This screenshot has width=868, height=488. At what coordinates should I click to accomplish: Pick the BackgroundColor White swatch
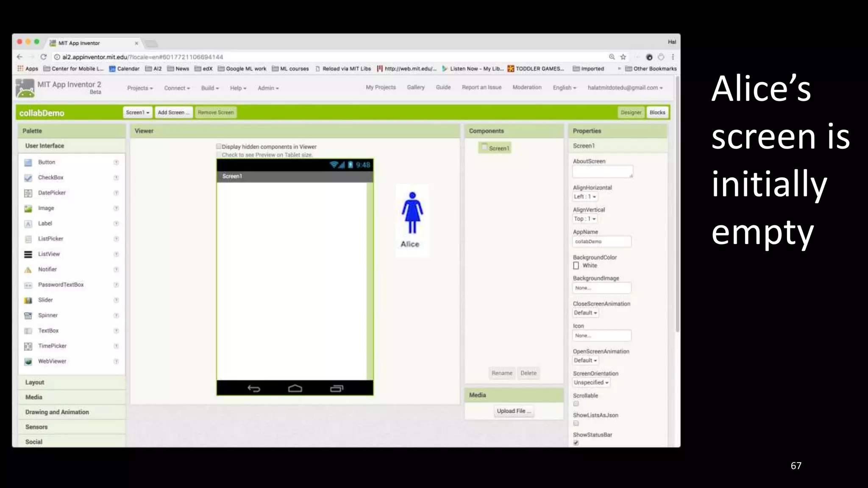[576, 266]
